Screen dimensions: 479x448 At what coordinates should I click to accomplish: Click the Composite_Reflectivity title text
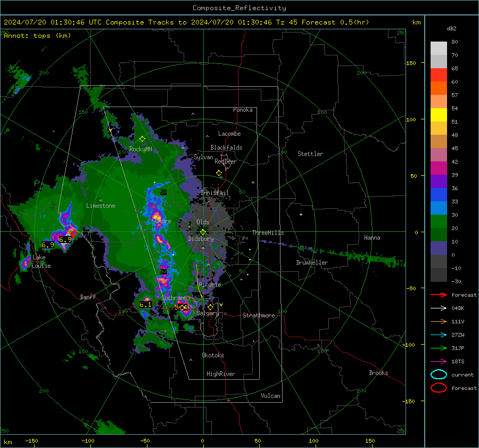click(240, 8)
